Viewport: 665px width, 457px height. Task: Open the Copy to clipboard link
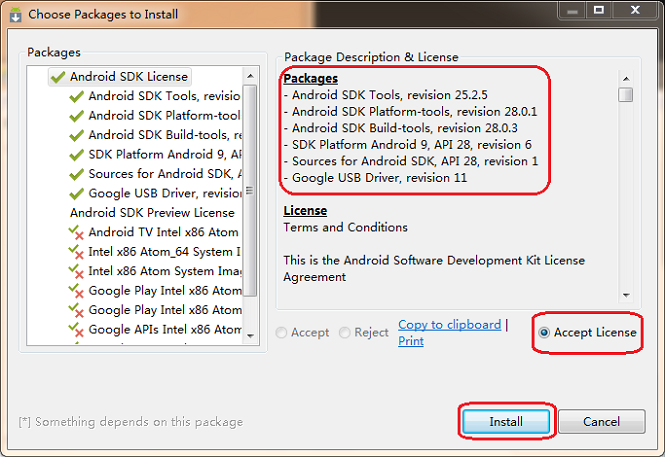pyautogui.click(x=450, y=325)
